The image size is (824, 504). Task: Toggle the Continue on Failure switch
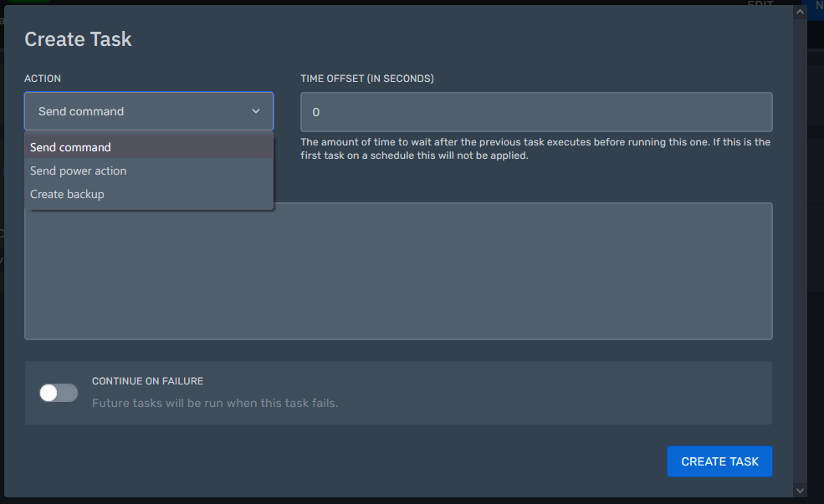(59, 393)
